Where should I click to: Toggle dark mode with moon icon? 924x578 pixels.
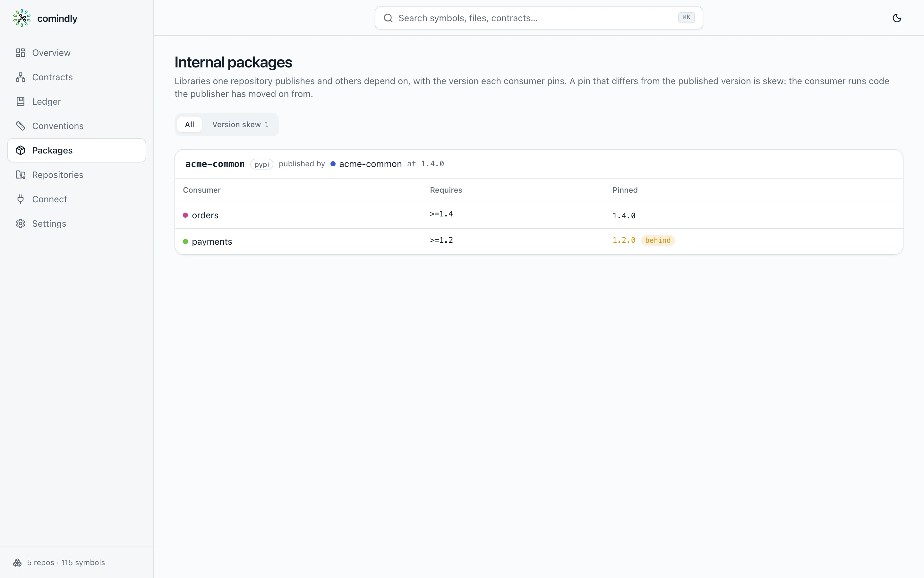[897, 18]
